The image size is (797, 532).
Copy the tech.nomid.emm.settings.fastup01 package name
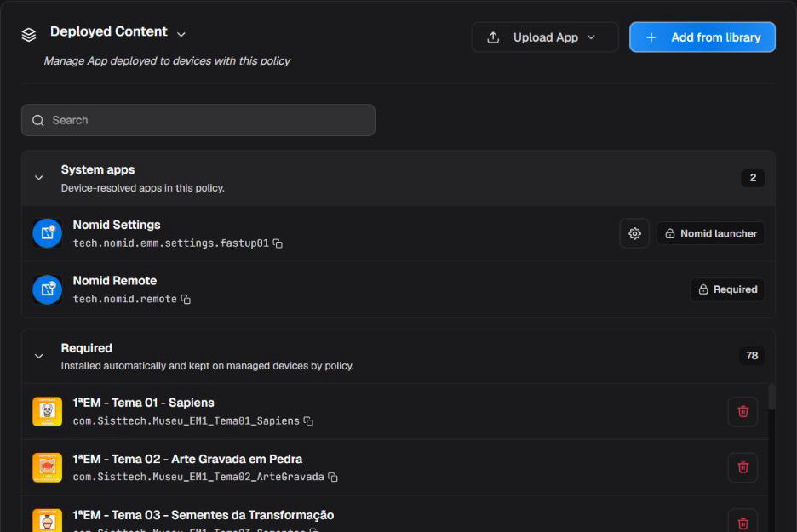pyautogui.click(x=278, y=243)
